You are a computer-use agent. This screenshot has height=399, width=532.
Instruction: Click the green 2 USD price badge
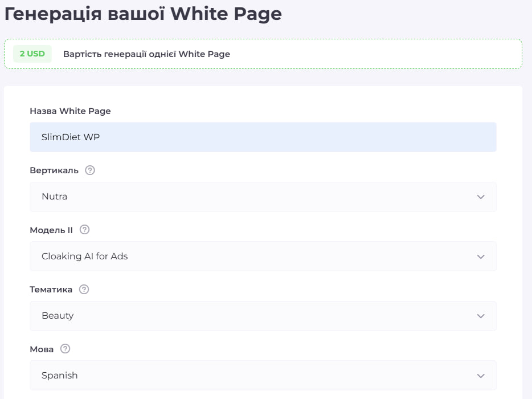click(32, 54)
